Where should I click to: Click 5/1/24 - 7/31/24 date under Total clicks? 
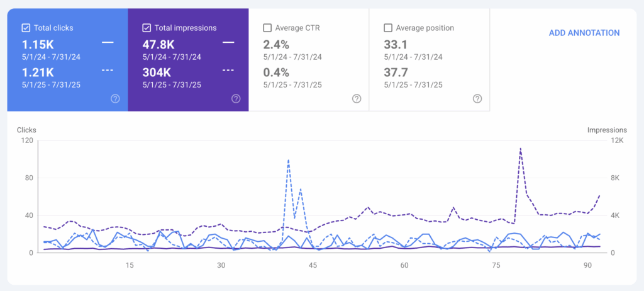(x=51, y=57)
